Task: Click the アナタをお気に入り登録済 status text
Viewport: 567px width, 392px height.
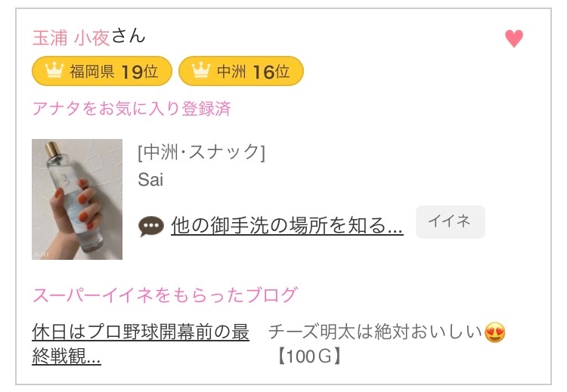Action: tap(132, 109)
